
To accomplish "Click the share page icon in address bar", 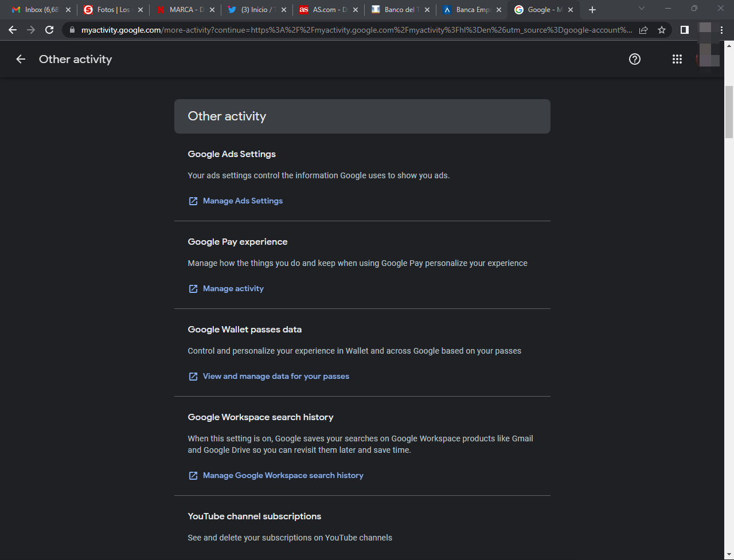I will [x=643, y=30].
